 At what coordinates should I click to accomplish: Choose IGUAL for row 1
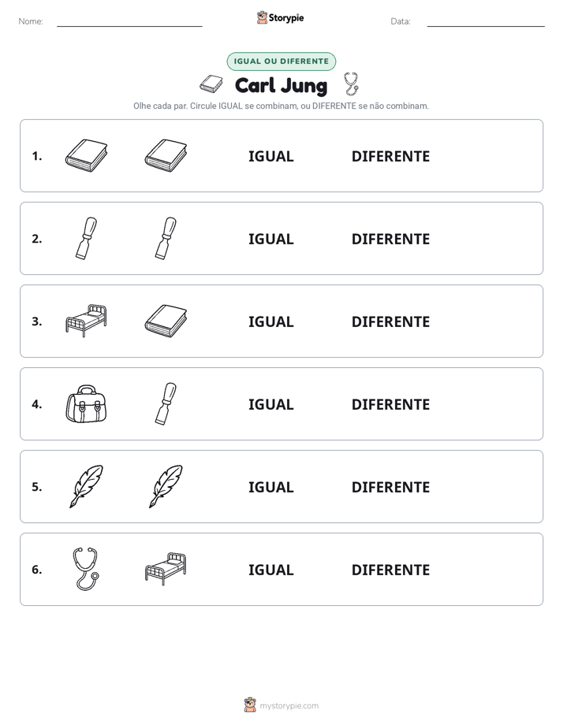click(270, 157)
